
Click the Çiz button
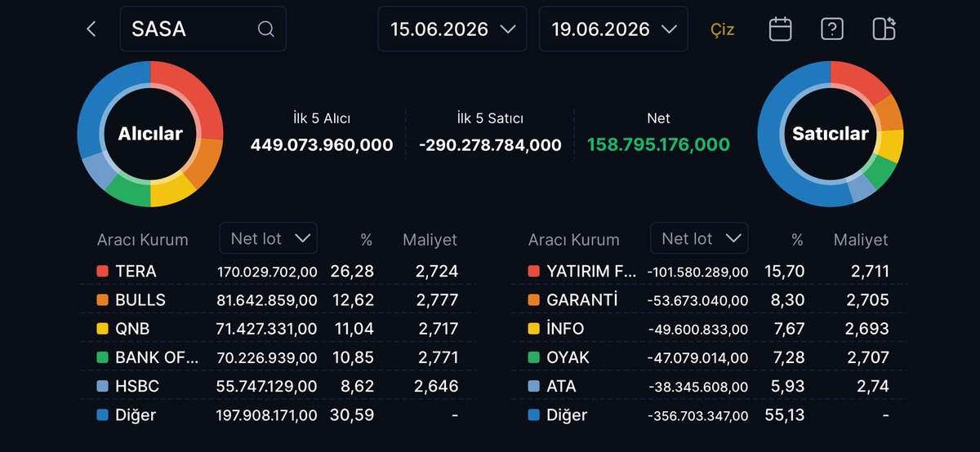pos(722,30)
